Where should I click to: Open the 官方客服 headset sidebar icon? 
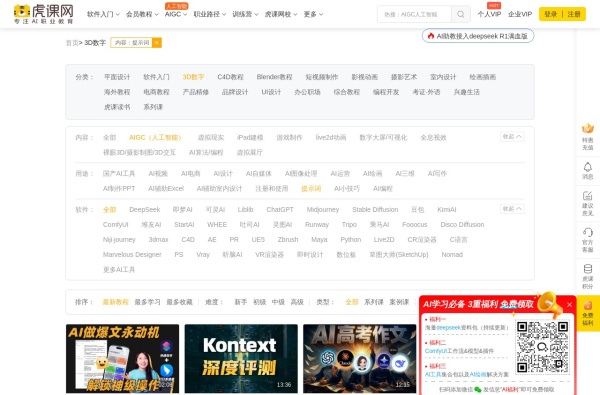pyautogui.click(x=587, y=240)
